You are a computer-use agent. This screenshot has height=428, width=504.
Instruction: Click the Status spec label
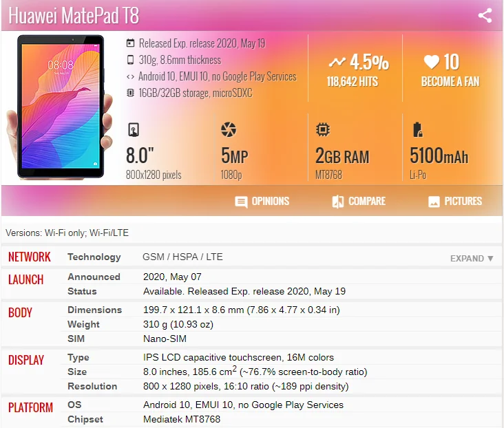tap(82, 291)
